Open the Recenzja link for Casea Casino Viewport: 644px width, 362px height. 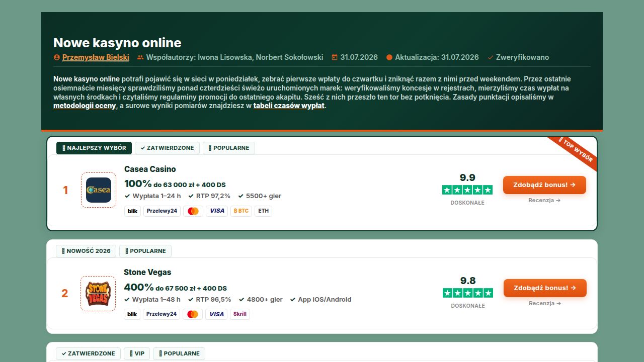click(544, 200)
